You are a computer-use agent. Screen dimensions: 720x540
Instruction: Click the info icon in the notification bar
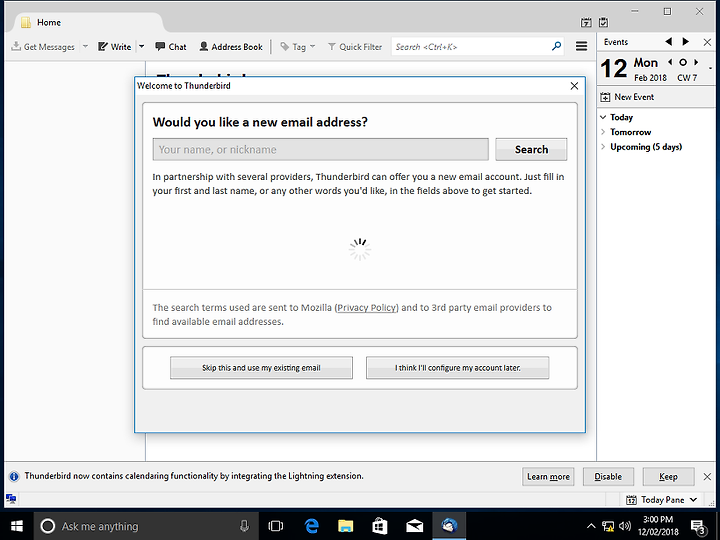click(x=14, y=476)
